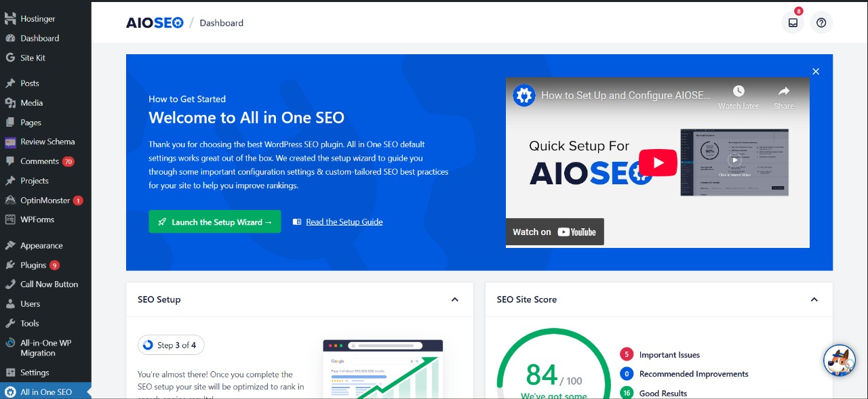Screen dimensions: 868x399
Task: Open Posts in the sidebar
Action: 45,83
